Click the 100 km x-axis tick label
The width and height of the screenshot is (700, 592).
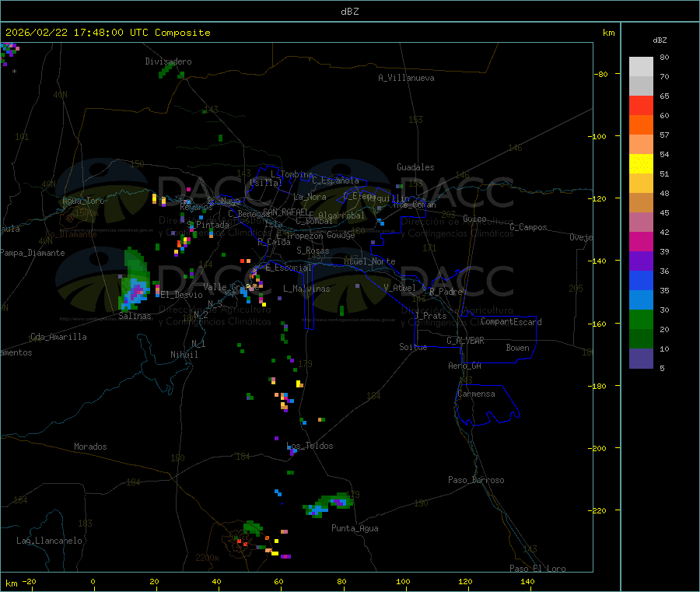[403, 581]
